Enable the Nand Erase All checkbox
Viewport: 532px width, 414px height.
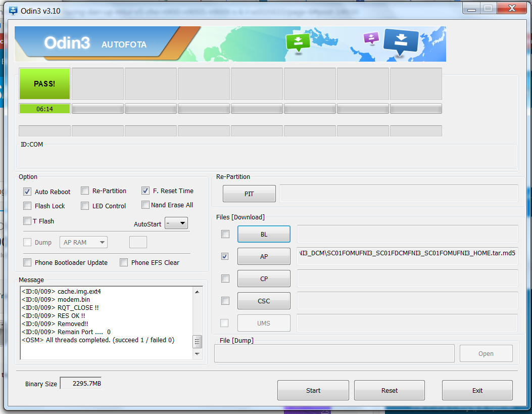146,205
